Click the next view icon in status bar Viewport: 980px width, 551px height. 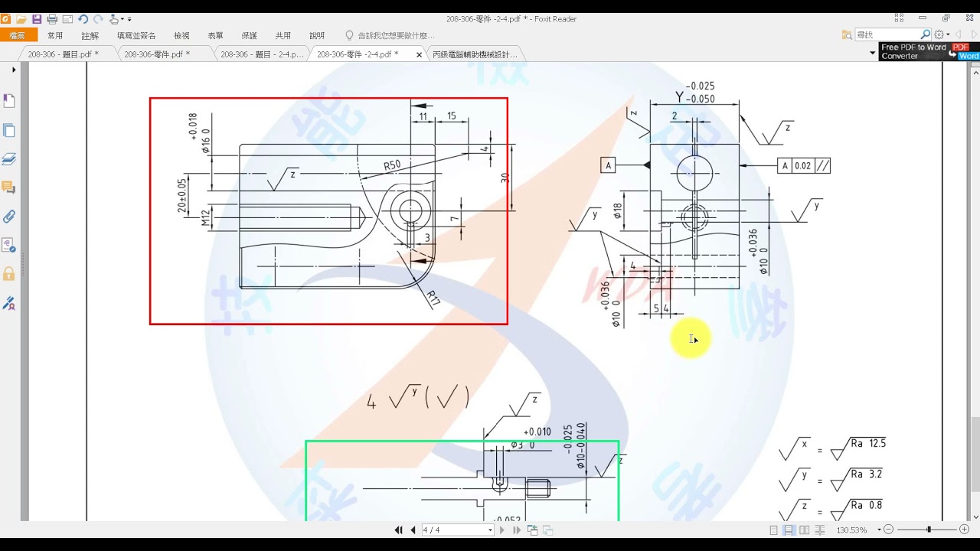coord(548,530)
